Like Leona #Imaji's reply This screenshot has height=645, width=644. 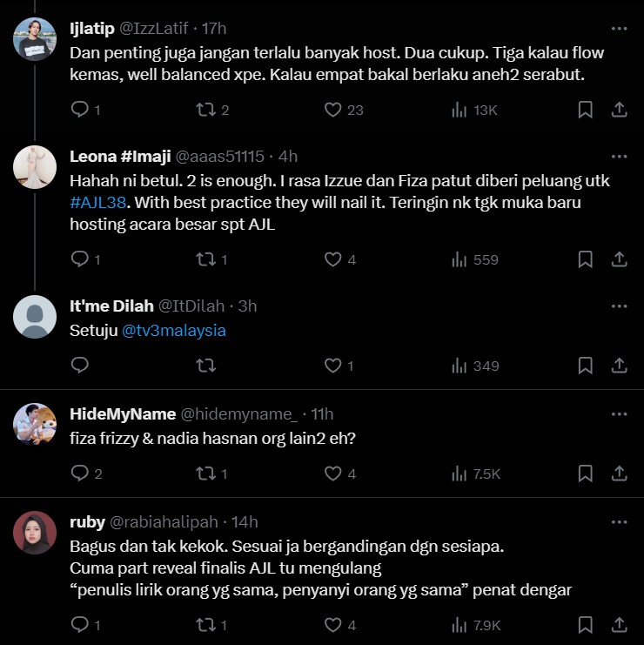[332, 259]
